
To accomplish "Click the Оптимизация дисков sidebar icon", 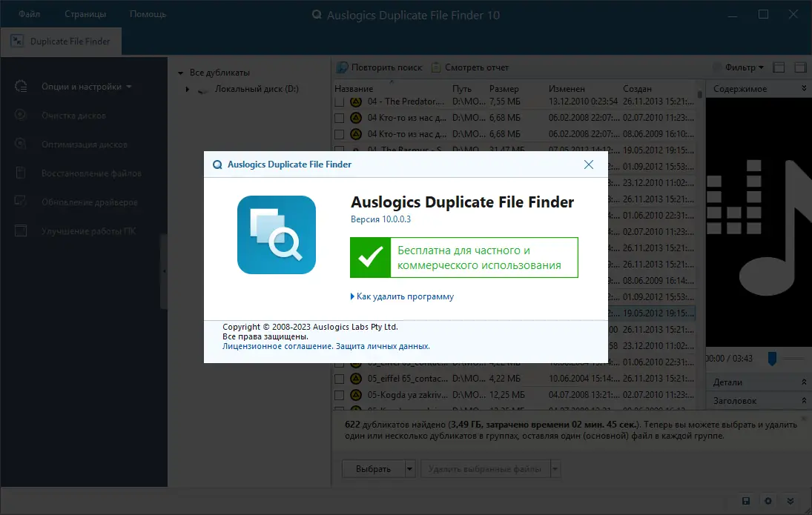I will point(21,144).
